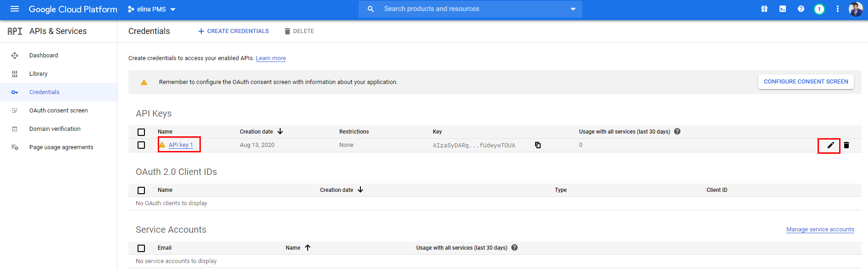The height and width of the screenshot is (269, 868).
Task: Open the hamburger navigation menu
Action: 15,9
